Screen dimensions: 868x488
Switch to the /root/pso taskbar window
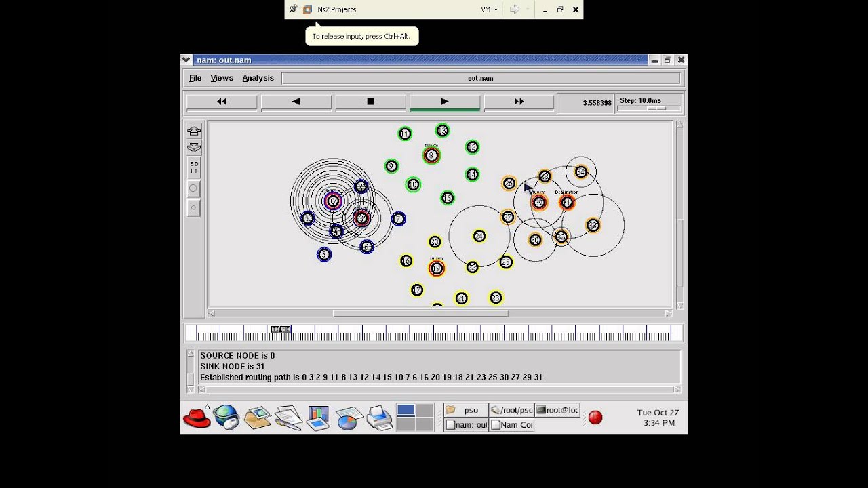[x=511, y=410]
